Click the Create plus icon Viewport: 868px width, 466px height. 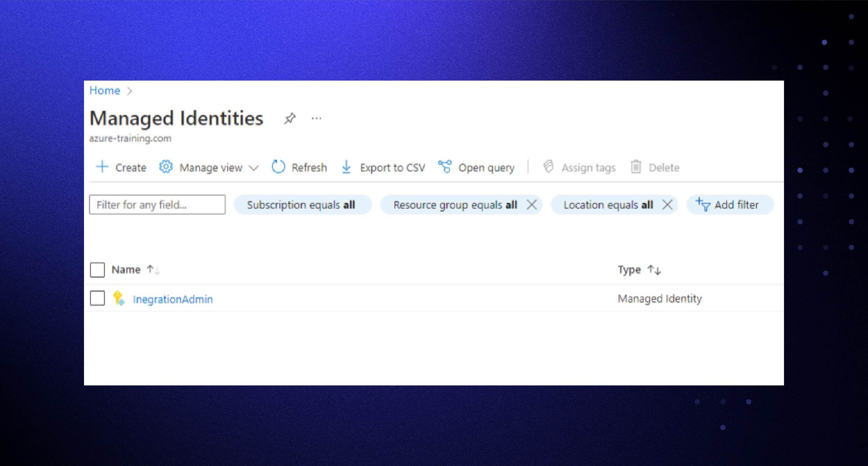click(102, 167)
